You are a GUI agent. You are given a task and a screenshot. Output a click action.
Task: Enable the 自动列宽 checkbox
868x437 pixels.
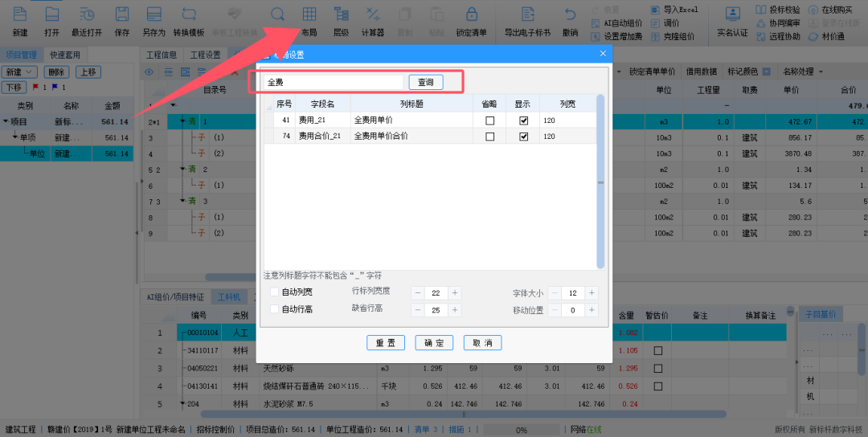click(x=275, y=292)
